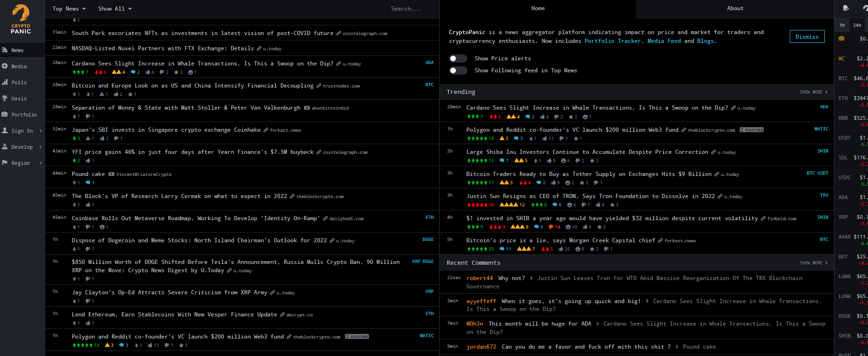Image resolution: width=868 pixels, height=356 pixels.
Task: Select the BTC row in price panel
Action: (851, 82)
